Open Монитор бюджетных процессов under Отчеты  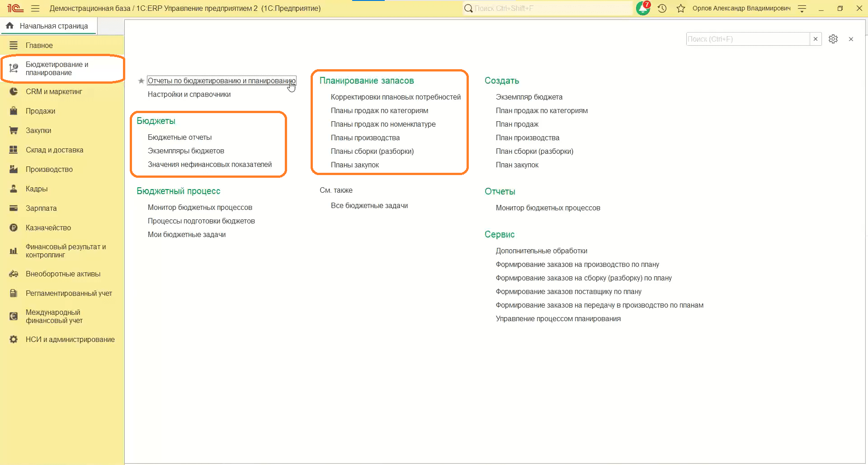tap(548, 208)
